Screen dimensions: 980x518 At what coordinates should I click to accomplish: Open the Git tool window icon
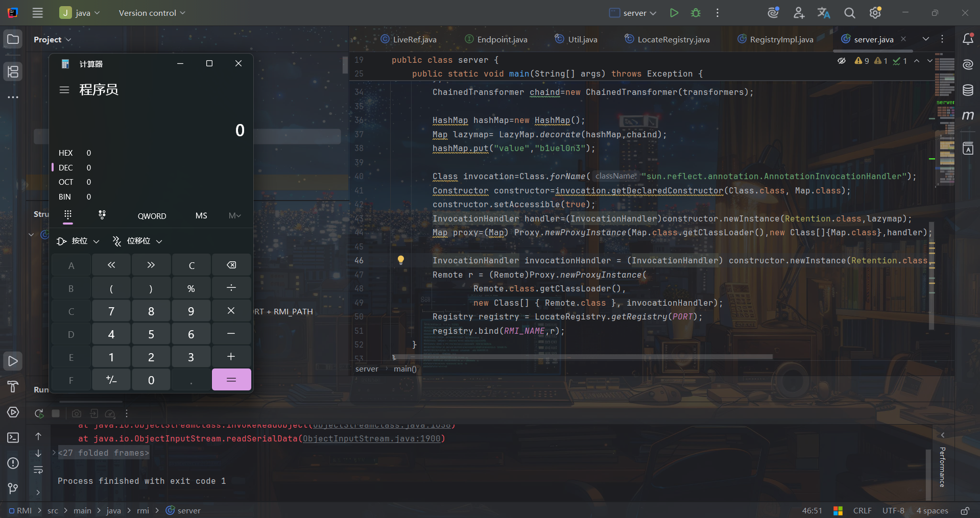point(13,488)
